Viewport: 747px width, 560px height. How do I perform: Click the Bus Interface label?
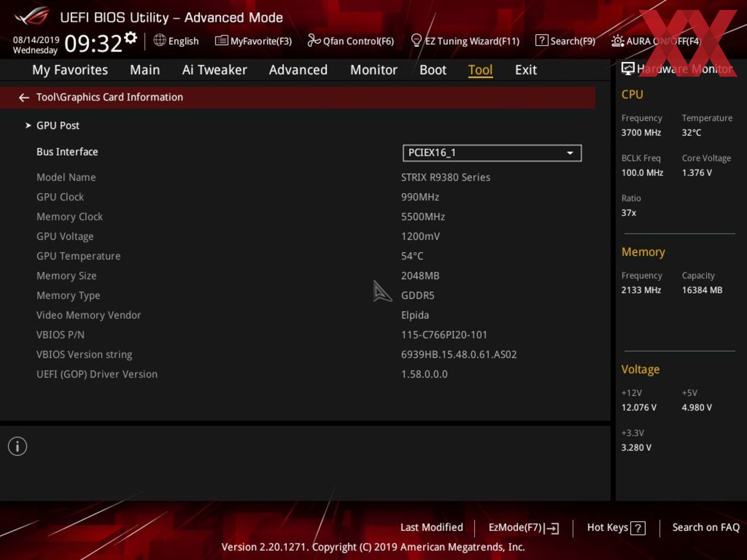click(67, 152)
